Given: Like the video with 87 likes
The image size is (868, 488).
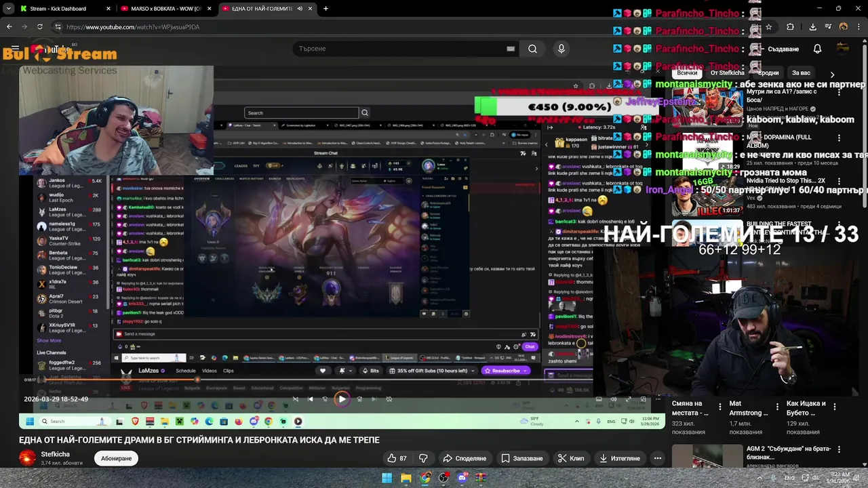Looking at the screenshot, I should tap(397, 458).
